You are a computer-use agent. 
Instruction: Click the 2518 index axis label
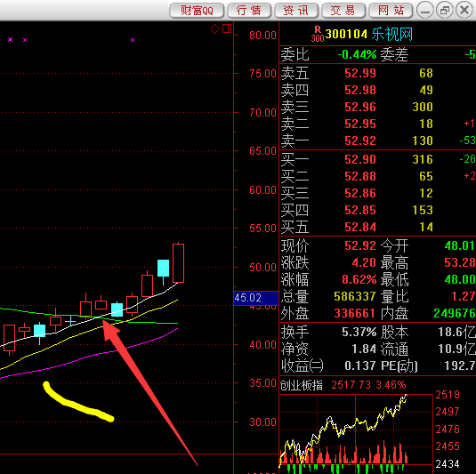pos(448,395)
